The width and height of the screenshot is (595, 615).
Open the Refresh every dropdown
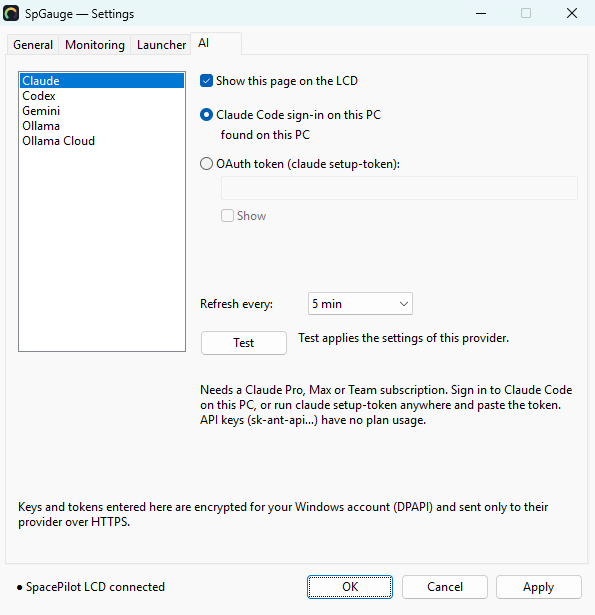click(360, 304)
